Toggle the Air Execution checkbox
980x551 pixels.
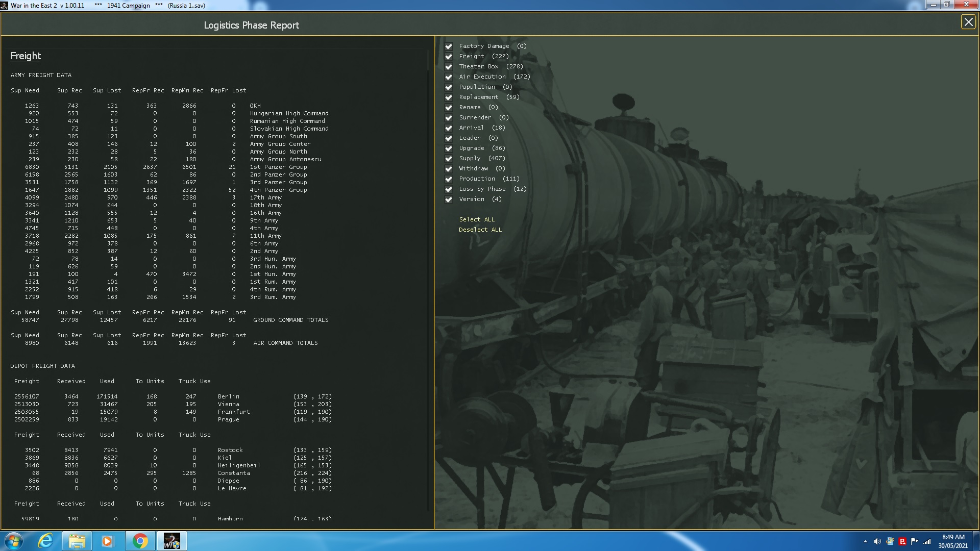click(x=449, y=77)
